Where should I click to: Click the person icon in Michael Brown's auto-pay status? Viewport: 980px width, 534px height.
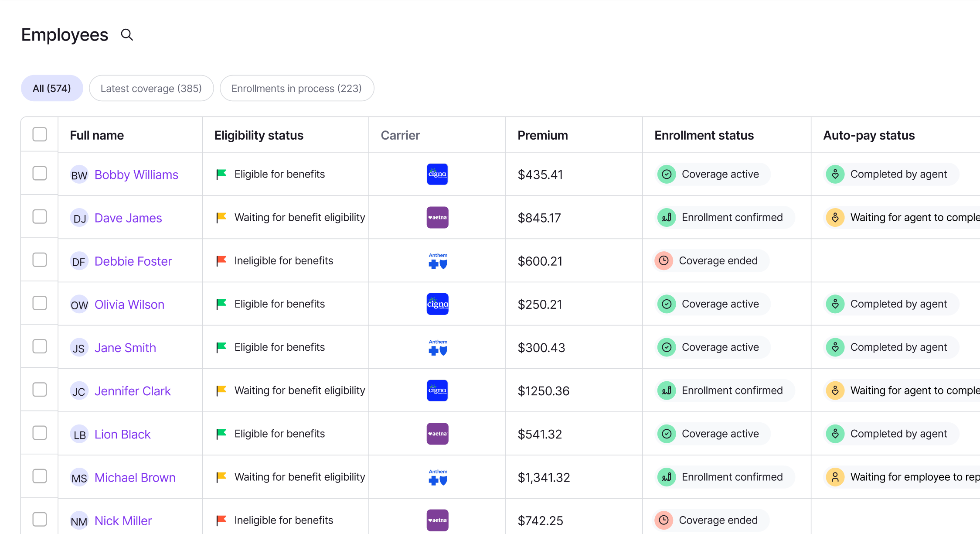(835, 477)
